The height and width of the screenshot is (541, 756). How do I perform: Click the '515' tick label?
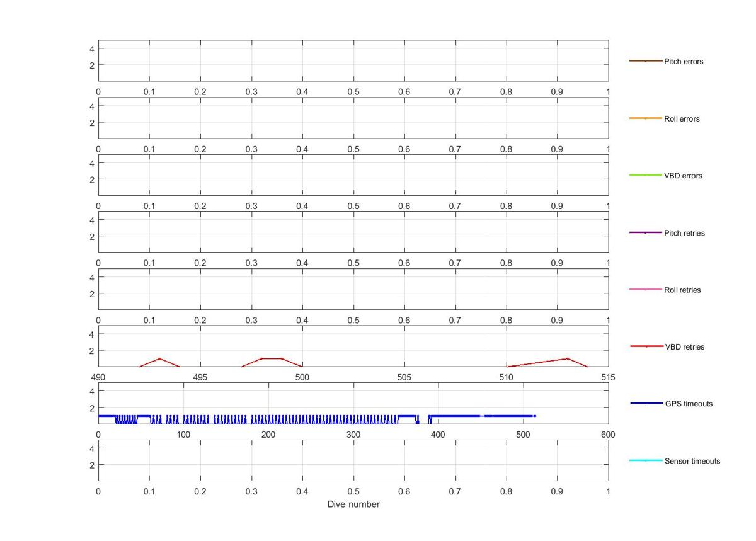(x=608, y=377)
